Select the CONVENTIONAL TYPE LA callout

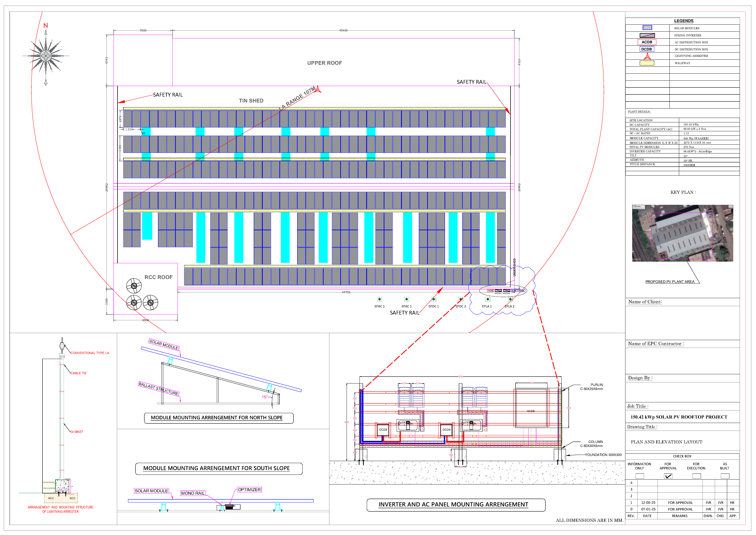[90, 353]
